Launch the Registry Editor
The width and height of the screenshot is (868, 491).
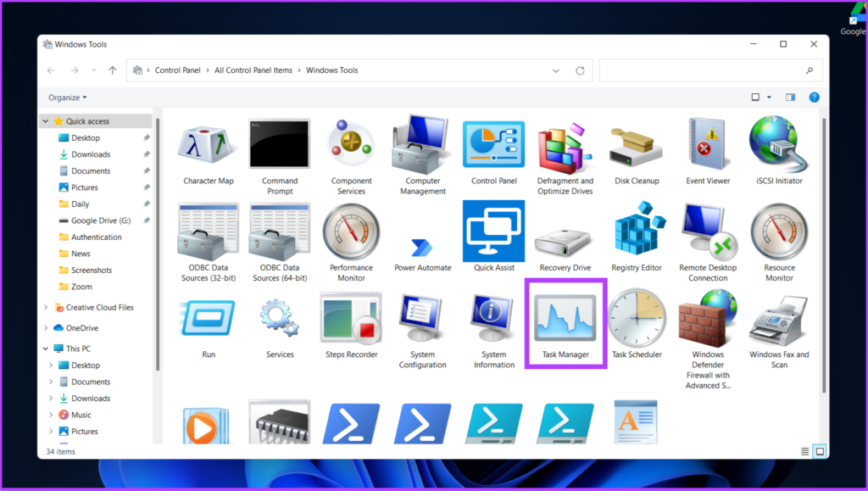(637, 231)
